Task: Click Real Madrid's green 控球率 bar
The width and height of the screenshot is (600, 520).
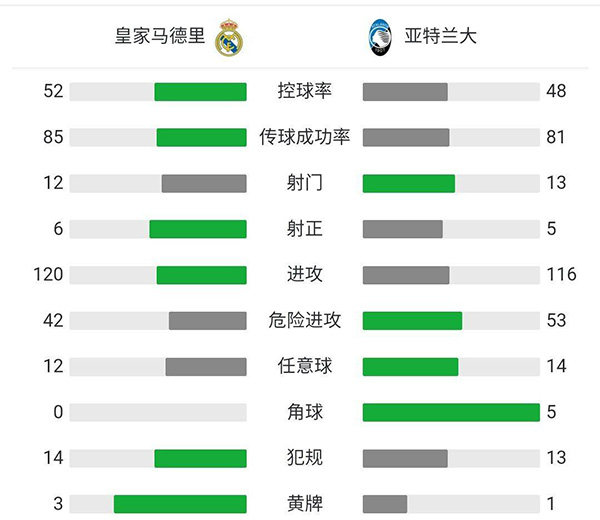Action: (200, 92)
